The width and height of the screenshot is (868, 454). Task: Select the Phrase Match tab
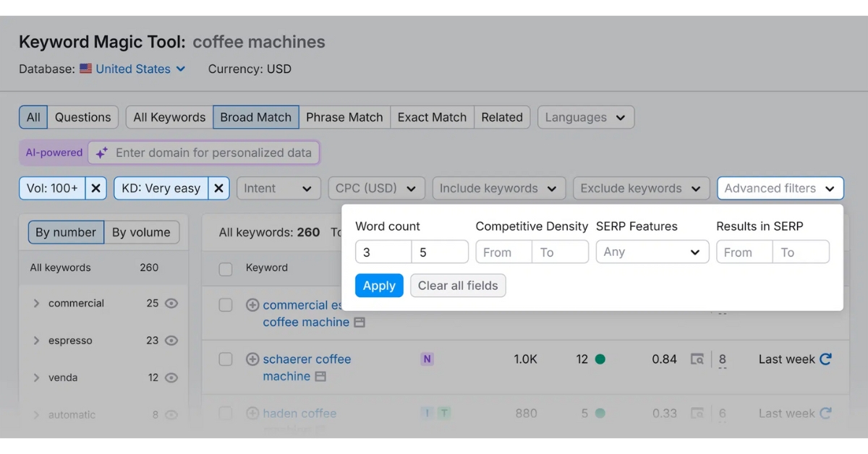click(x=344, y=117)
